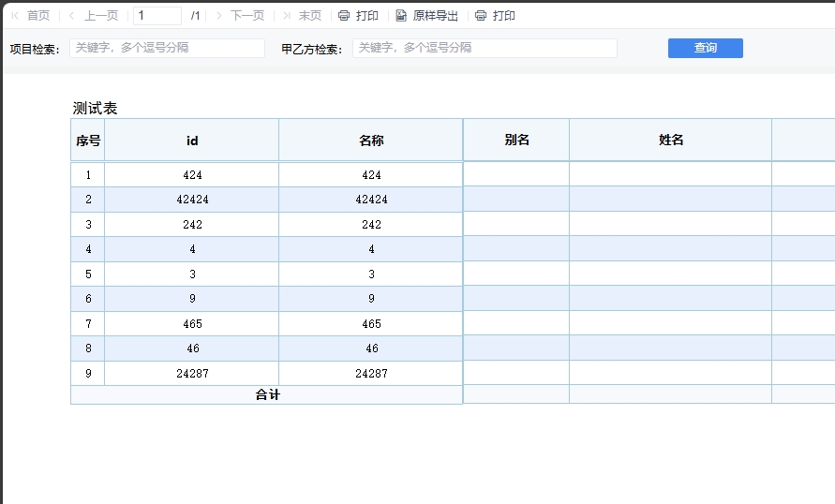Select the 名称 column header
Image resolution: width=835 pixels, height=504 pixels.
coord(371,140)
